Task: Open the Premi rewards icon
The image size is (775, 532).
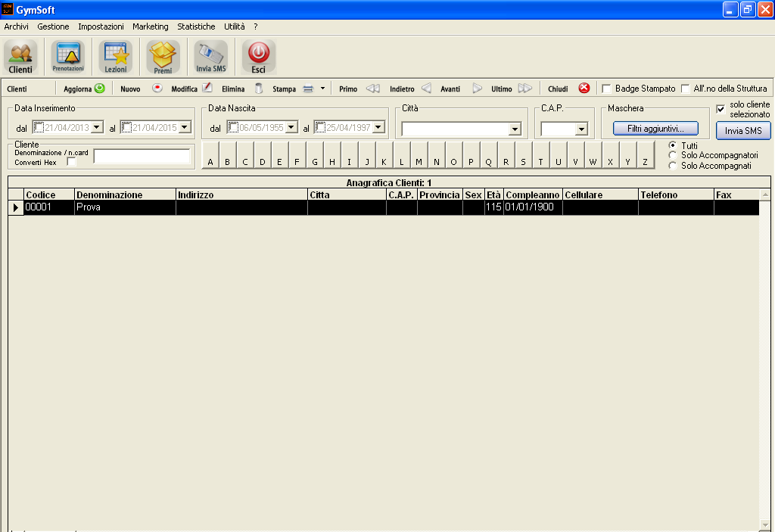Action: [163, 57]
